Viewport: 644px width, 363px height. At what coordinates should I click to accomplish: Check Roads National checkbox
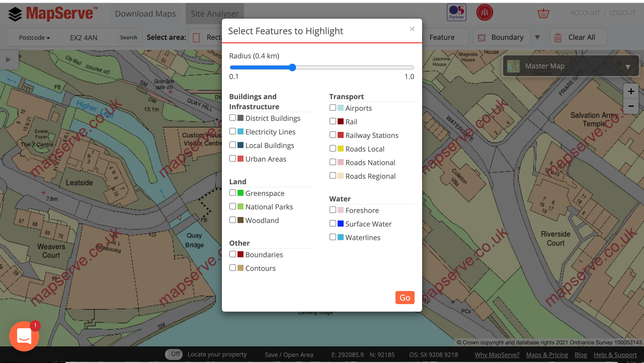333,162
